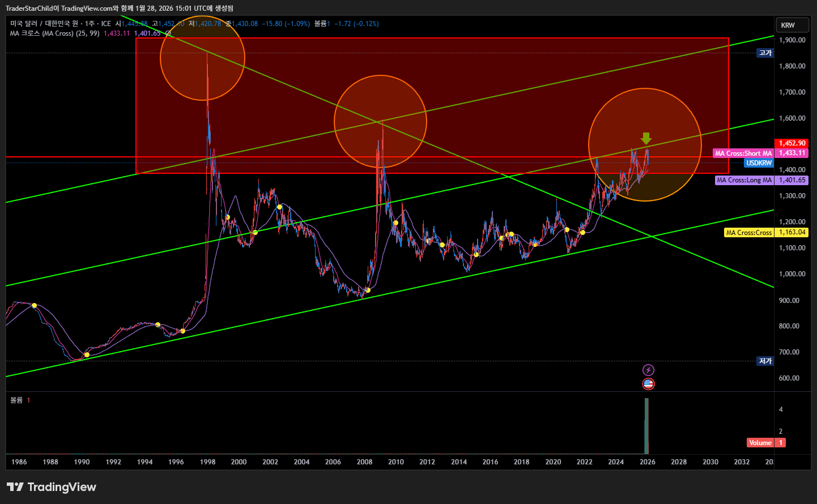
Task: Click the MA Cross:Long MA label
Action: click(x=744, y=180)
